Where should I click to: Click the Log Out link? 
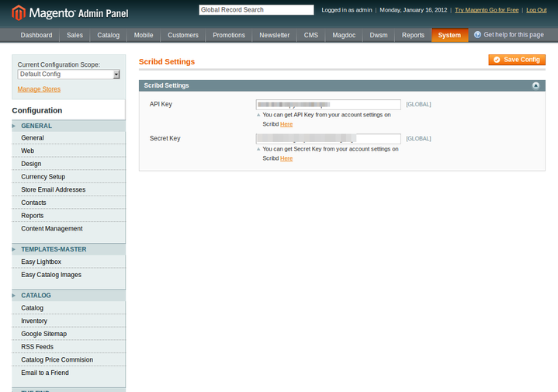tap(536, 10)
